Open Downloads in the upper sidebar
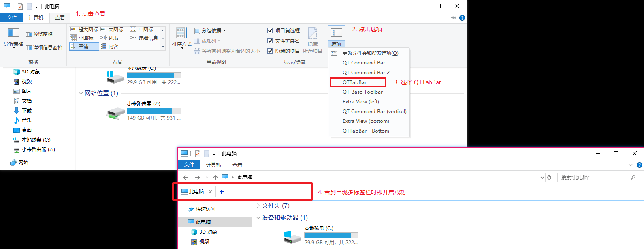The image size is (644, 249). tap(23, 111)
